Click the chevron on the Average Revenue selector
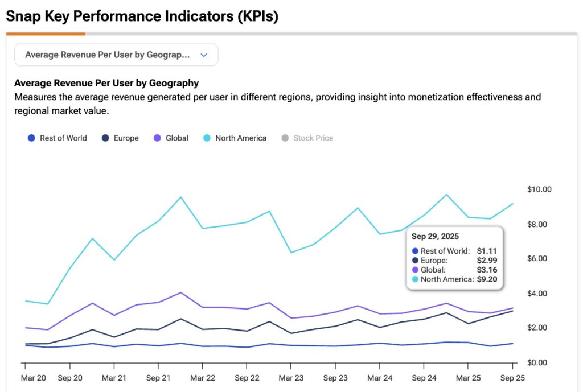 (x=203, y=54)
